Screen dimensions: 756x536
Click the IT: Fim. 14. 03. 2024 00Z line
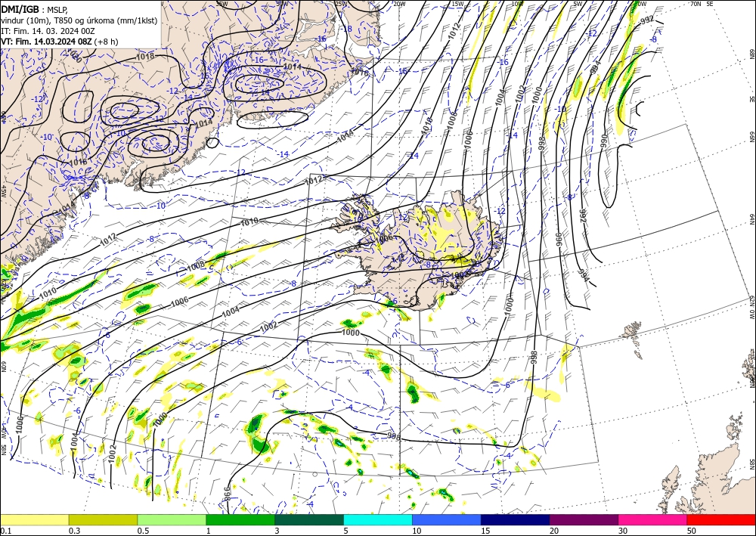point(48,31)
